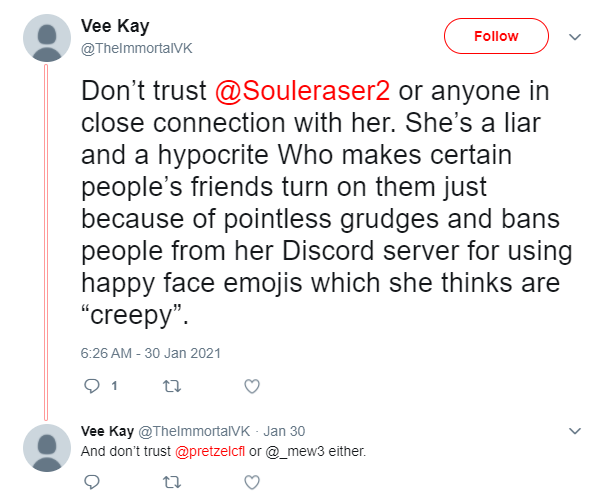The image size is (603, 496).
Task: Retweet the follow-up tweet by Vee Kay
Action: (172, 482)
